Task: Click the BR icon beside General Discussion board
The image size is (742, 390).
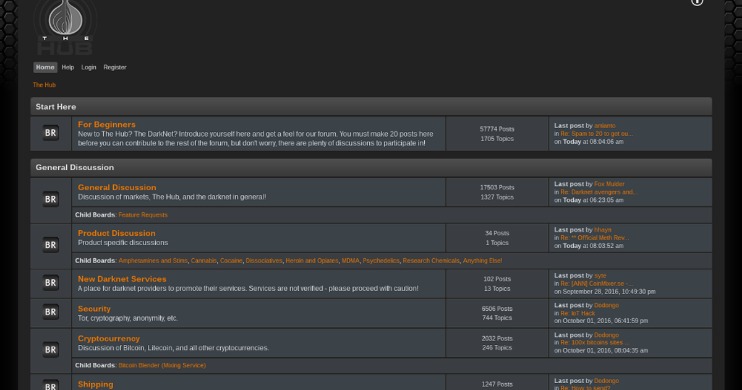Action: (x=51, y=199)
